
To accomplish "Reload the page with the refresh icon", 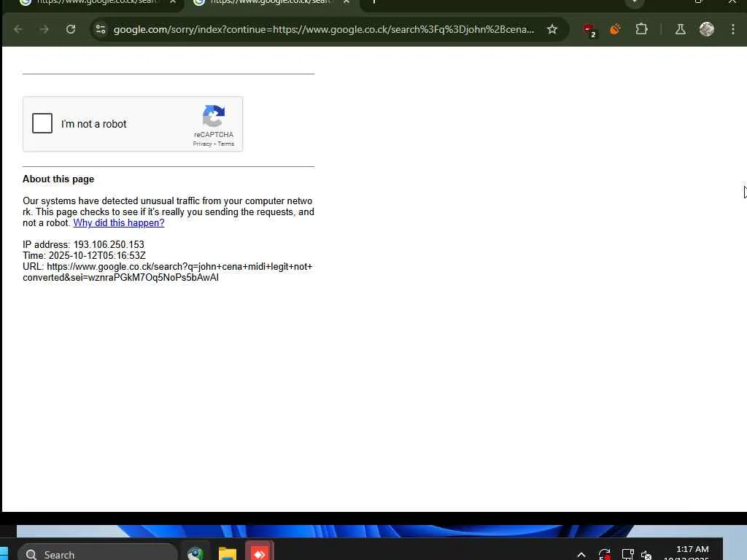I will pyautogui.click(x=71, y=29).
